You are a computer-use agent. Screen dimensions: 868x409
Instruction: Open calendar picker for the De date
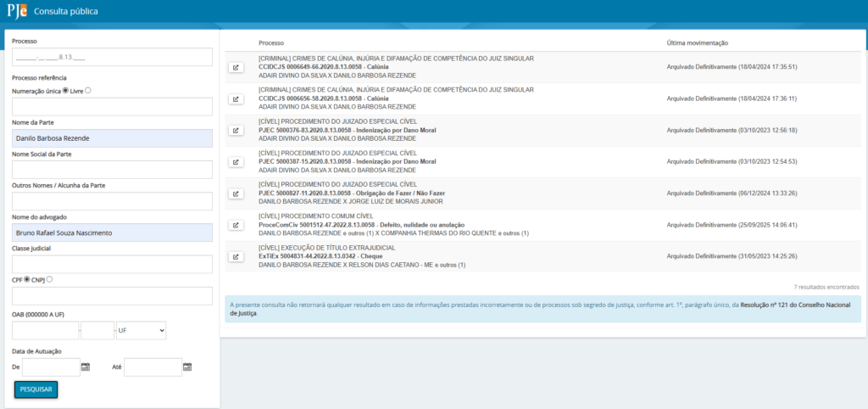coord(86,367)
